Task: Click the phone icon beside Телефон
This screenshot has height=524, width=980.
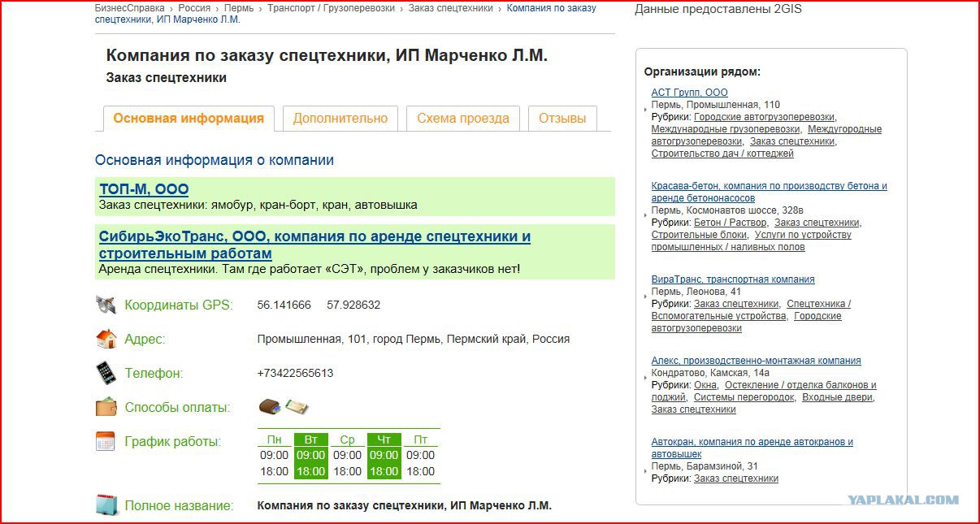Action: pos(106,373)
